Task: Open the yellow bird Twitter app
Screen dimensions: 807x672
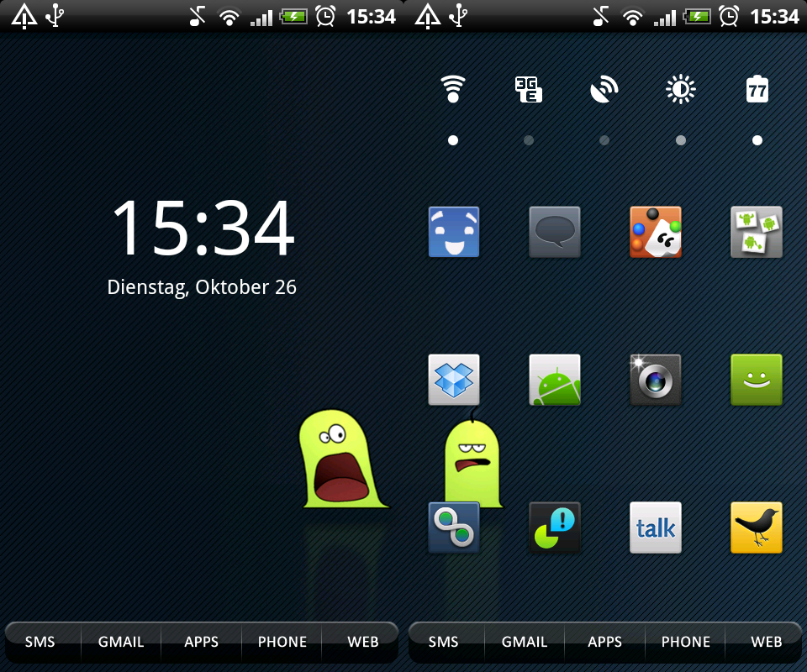Action: coord(757,528)
